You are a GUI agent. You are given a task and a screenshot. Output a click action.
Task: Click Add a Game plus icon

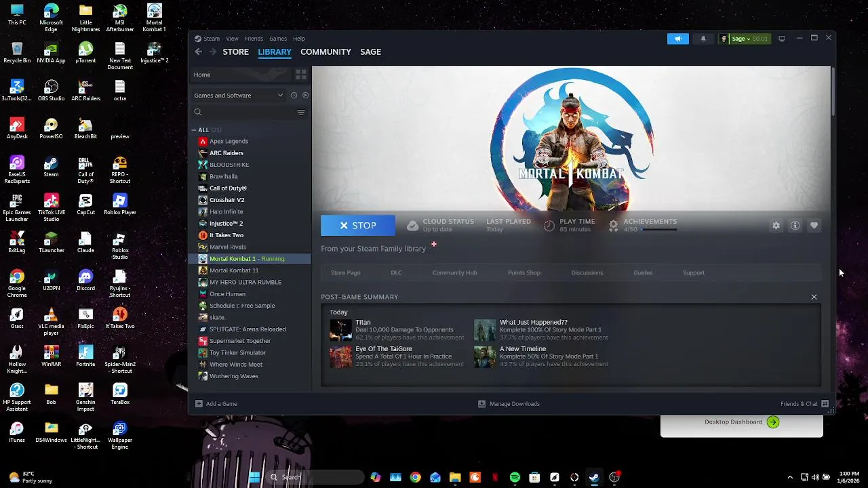tap(199, 404)
